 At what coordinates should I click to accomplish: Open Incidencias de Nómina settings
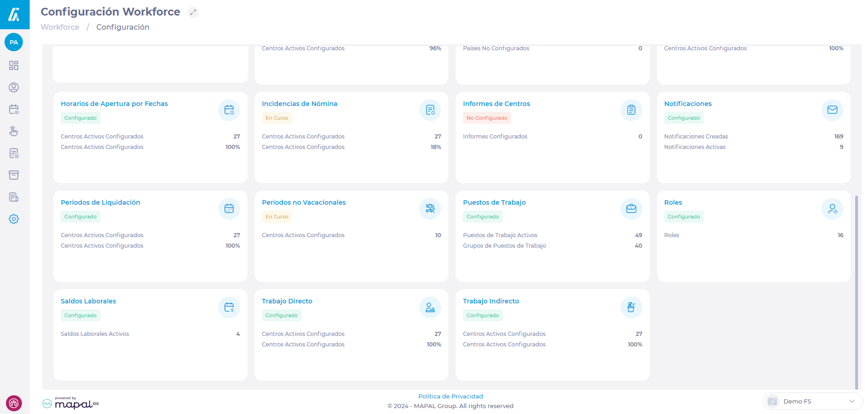pos(300,104)
